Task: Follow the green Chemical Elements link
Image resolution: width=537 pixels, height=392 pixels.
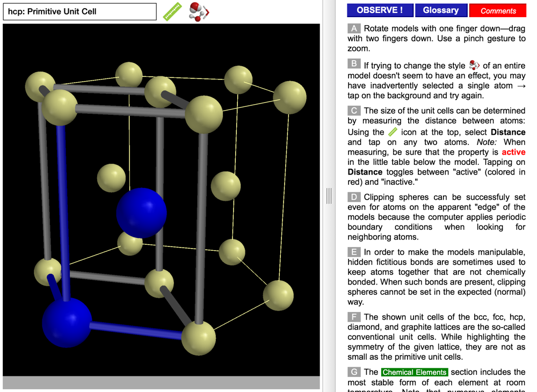Action: tap(414, 372)
